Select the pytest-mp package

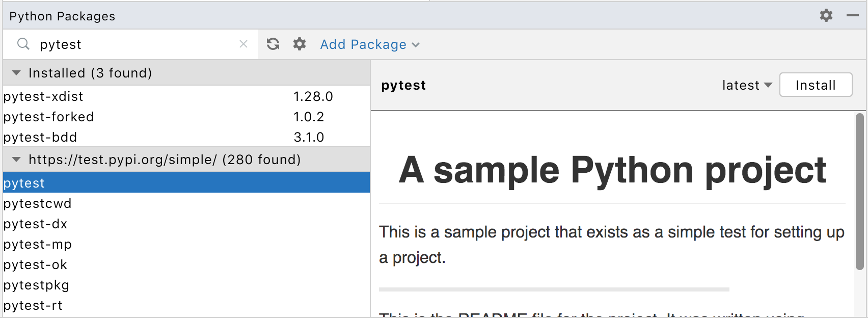[x=186, y=244]
